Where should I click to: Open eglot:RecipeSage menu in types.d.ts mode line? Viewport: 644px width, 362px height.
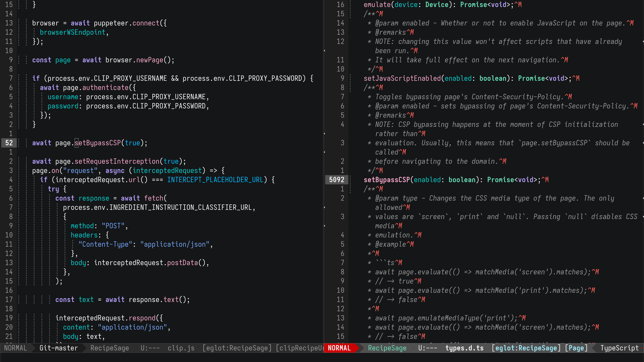tap(526, 348)
